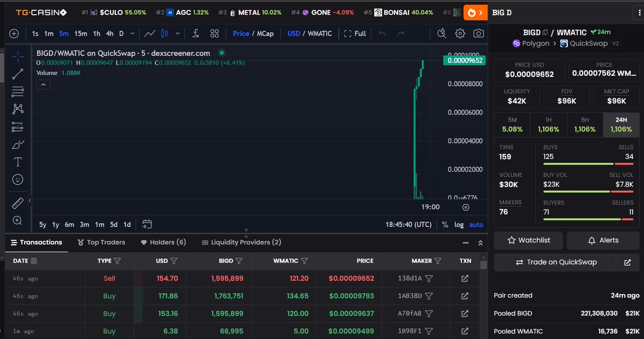Select the trend line drawing tool

point(17,74)
